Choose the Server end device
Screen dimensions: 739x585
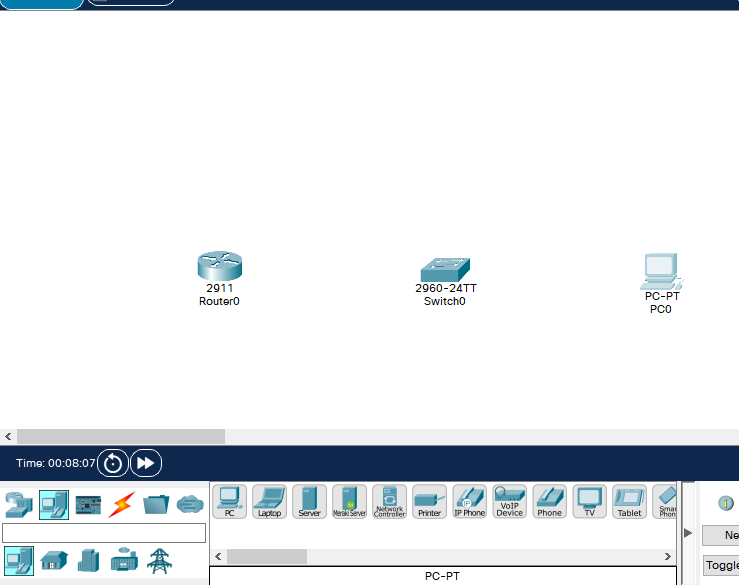pyautogui.click(x=309, y=502)
